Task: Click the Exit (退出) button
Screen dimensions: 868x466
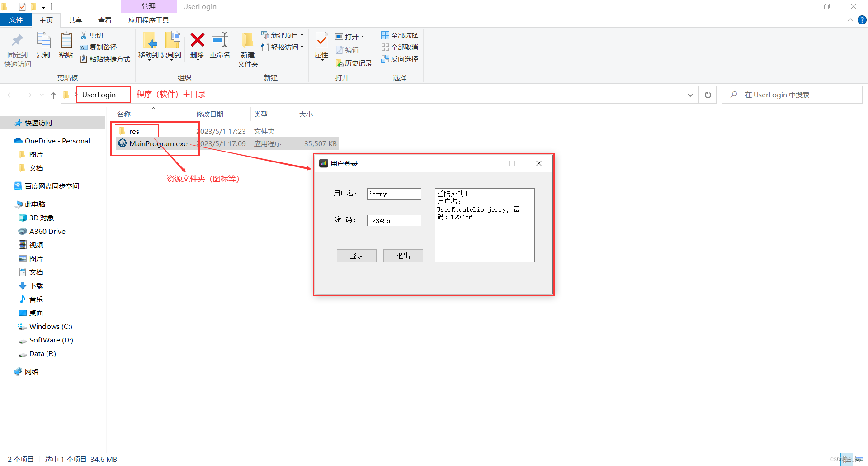Action: coord(403,256)
